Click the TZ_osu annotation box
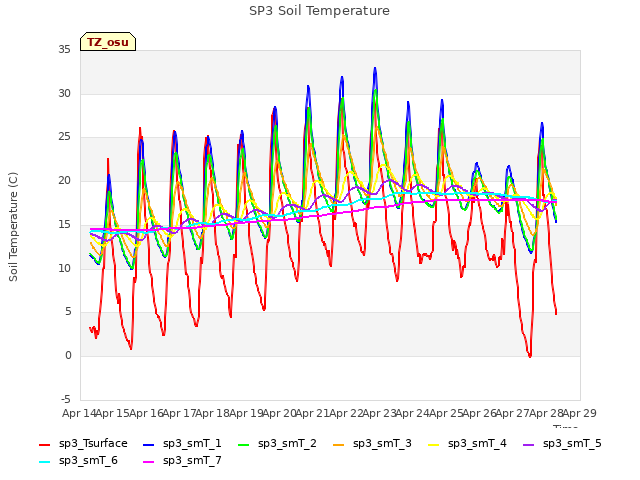 click(108, 42)
